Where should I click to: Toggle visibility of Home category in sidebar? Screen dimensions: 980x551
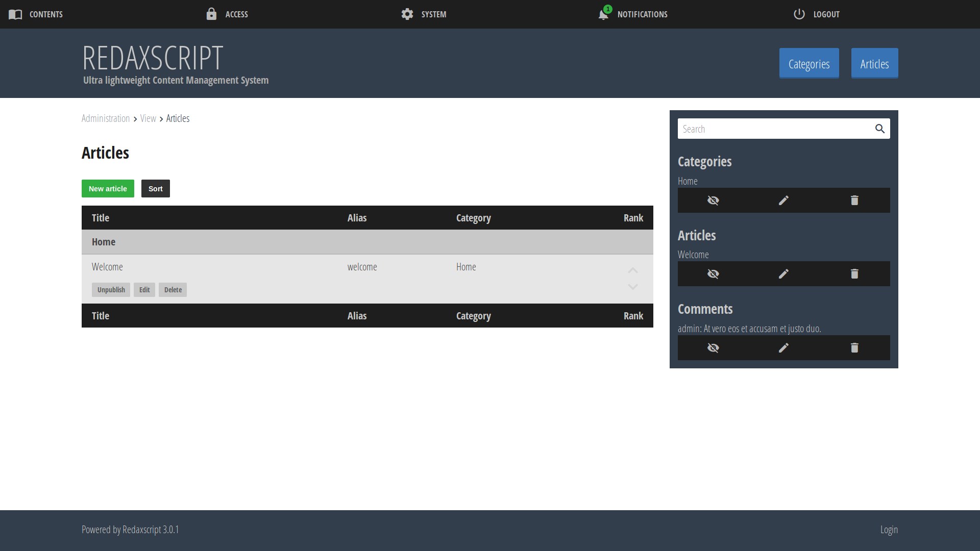point(713,201)
